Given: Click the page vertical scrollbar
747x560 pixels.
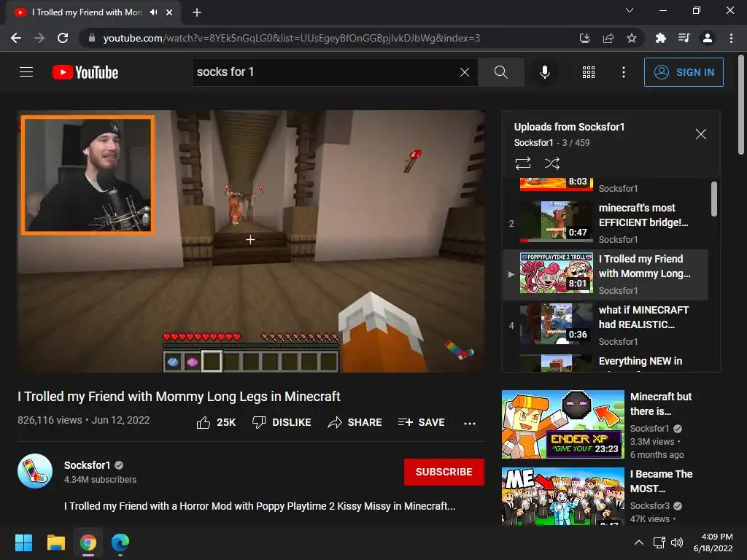Looking at the screenshot, I should coord(741,105).
